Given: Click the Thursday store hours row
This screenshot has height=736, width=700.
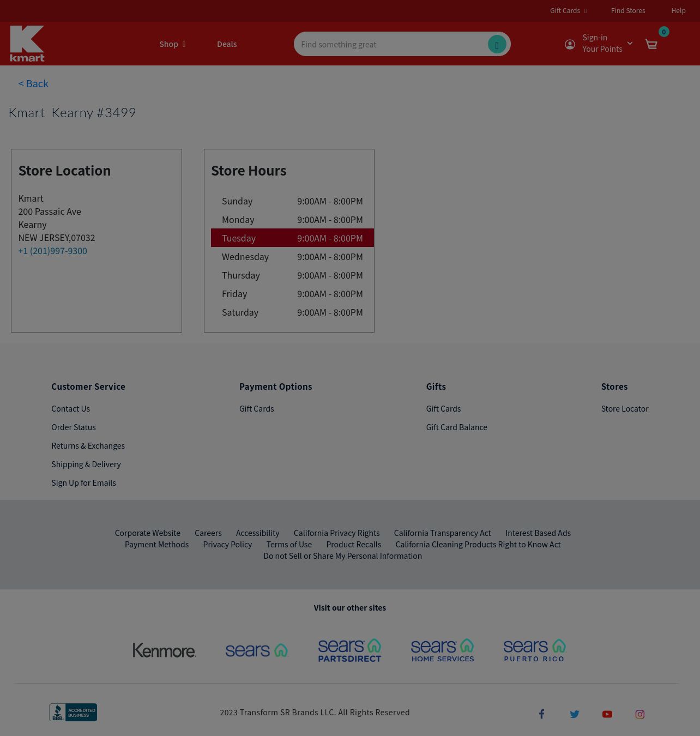Looking at the screenshot, I should click(x=292, y=275).
